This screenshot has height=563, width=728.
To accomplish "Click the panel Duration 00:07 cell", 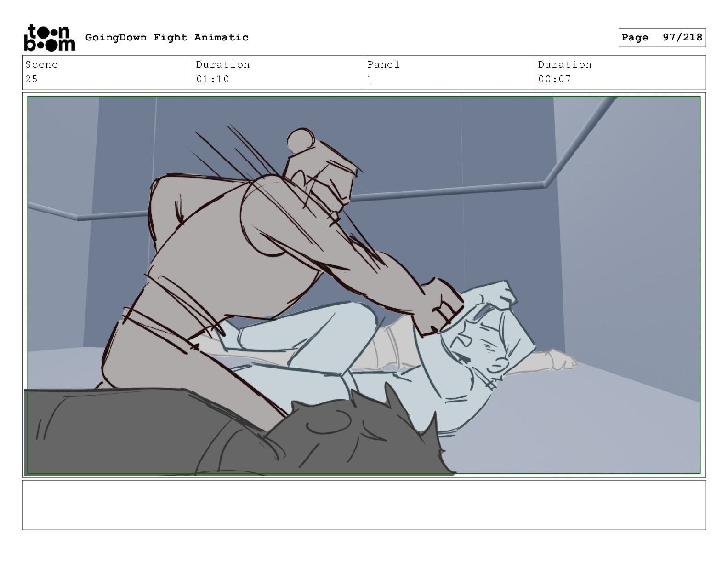I will tap(620, 72).
